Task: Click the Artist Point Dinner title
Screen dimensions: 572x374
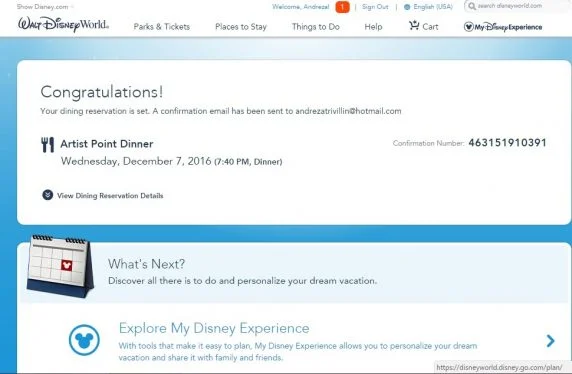Action: (x=107, y=144)
